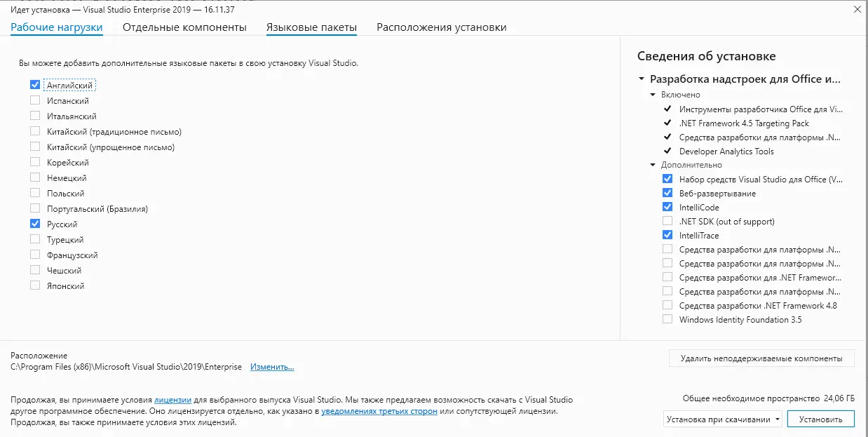This screenshot has height=437, width=868.
Task: Open the Отдельные компоненты tab
Action: (184, 27)
